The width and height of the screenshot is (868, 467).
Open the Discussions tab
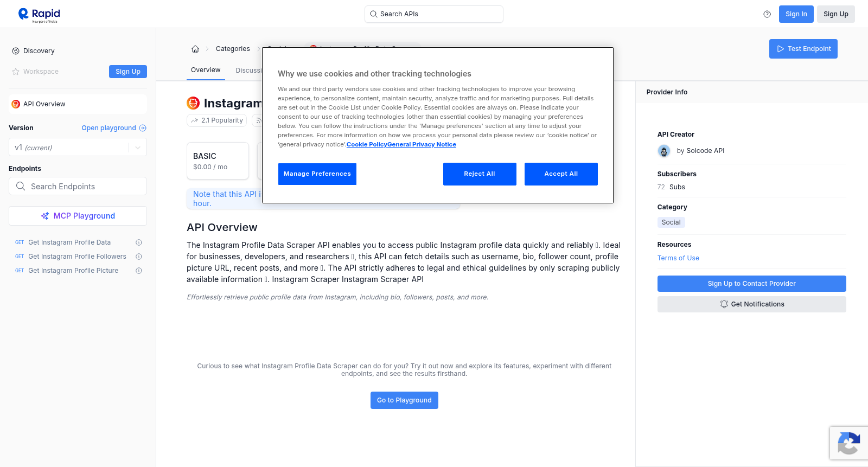pyautogui.click(x=249, y=71)
